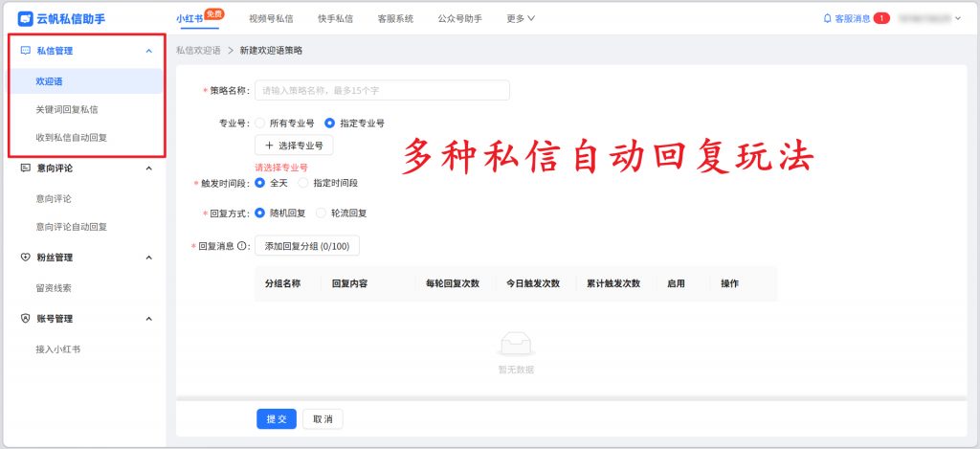Click the 新建欢迎语策略 breadcrumb text
Viewport: 980px width, 449px height.
pos(271,51)
